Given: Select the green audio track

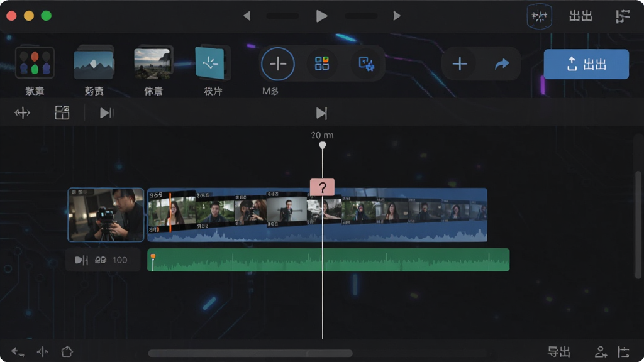Looking at the screenshot, I should pyautogui.click(x=328, y=260).
